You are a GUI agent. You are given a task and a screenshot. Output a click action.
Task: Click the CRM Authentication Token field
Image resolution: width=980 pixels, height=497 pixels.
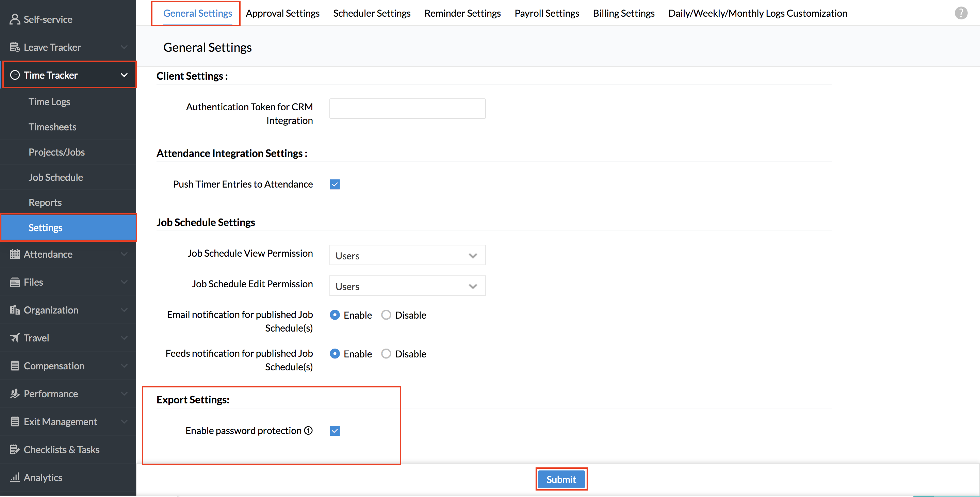pos(407,109)
